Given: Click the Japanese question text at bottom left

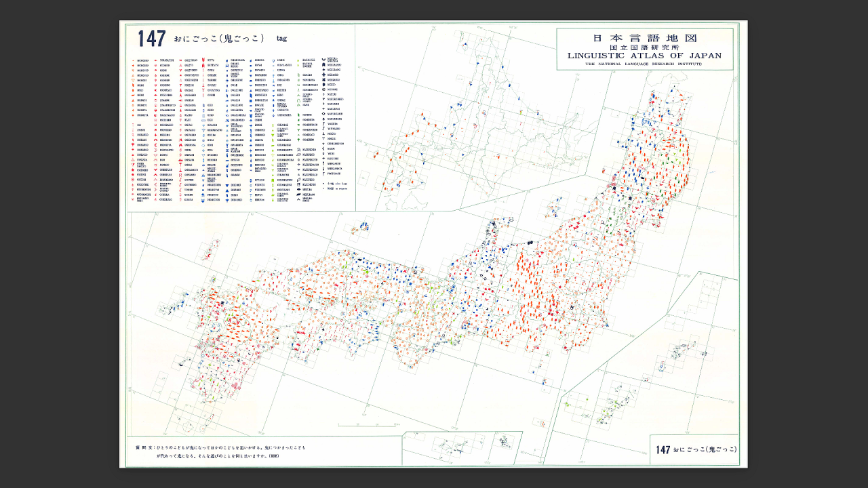Looking at the screenshot, I should (x=220, y=452).
